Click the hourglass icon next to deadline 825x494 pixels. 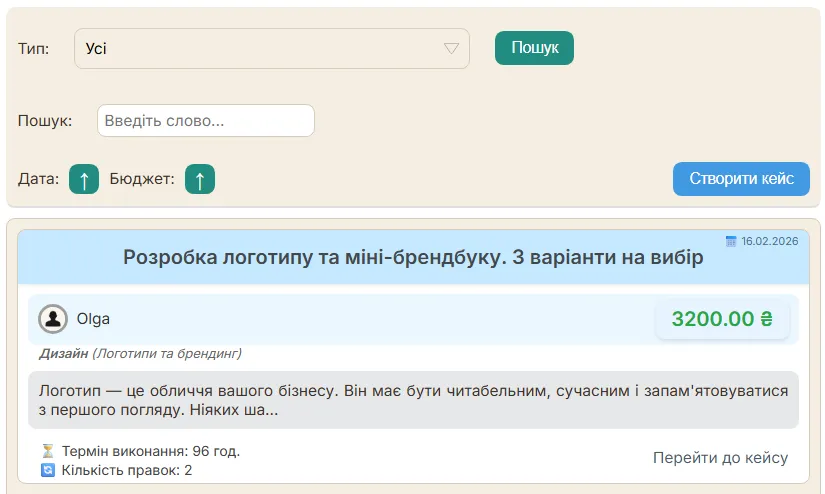(48, 451)
